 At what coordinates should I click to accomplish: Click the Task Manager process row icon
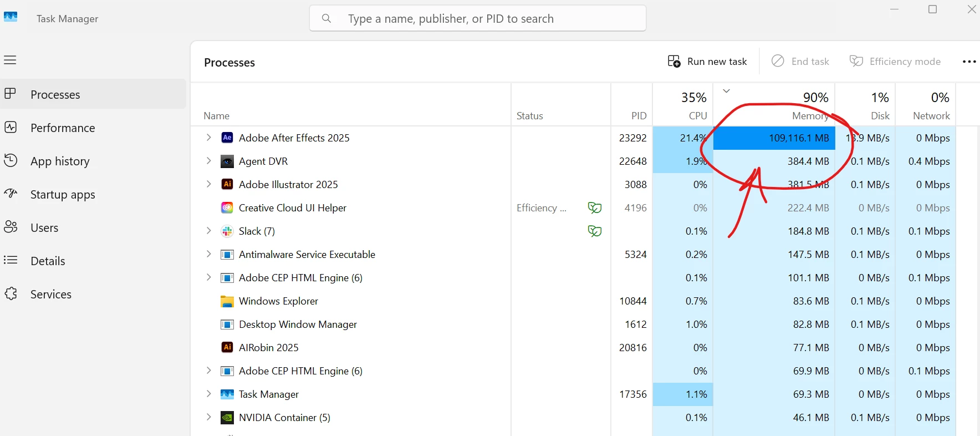point(227,394)
